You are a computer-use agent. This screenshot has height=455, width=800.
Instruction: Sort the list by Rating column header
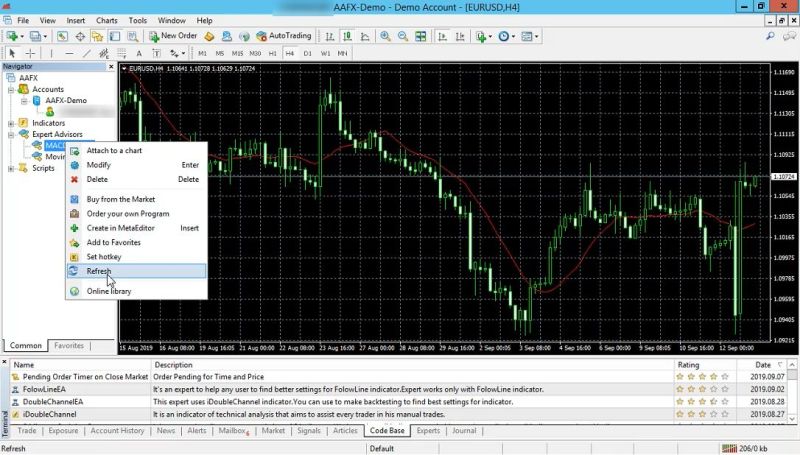click(689, 365)
